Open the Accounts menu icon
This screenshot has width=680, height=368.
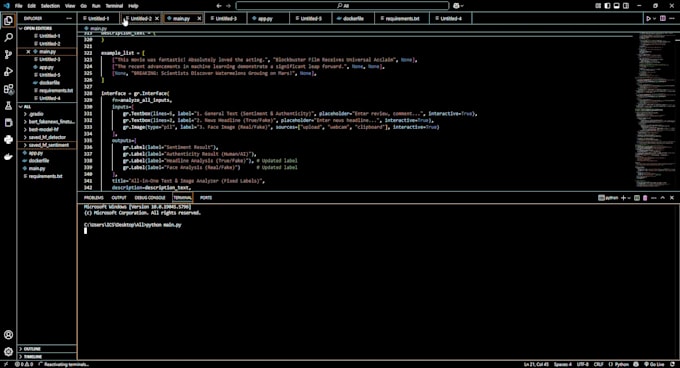coord(8,335)
